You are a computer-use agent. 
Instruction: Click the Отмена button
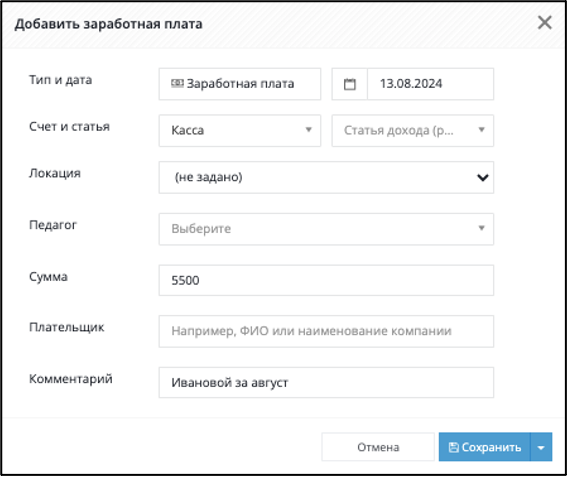click(x=378, y=447)
